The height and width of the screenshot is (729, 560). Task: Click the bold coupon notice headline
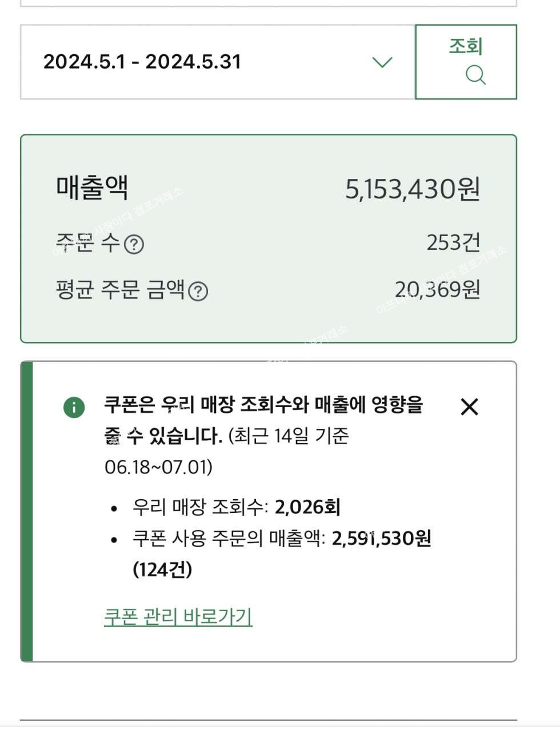263,406
